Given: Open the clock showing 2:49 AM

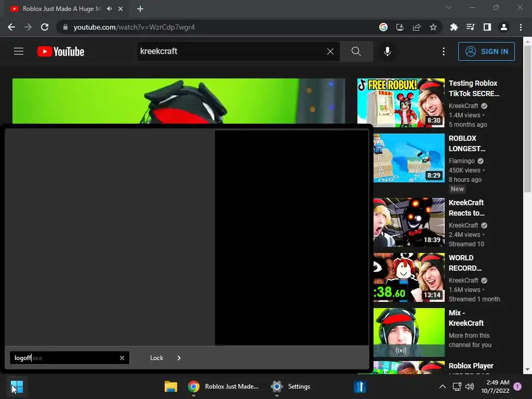Looking at the screenshot, I should click(x=495, y=387).
